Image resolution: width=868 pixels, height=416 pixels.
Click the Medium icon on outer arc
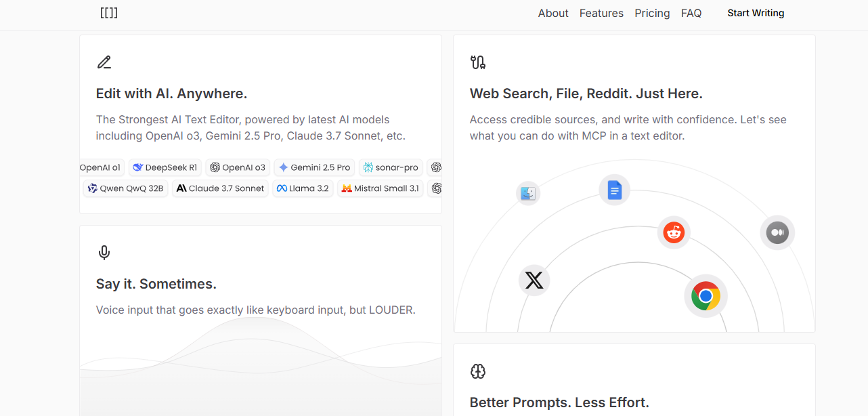[777, 233]
